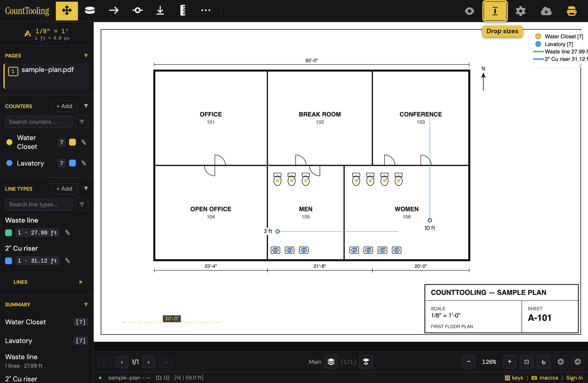Click Waste line start node on plan
The height and width of the screenshot is (383, 588).
point(277,232)
